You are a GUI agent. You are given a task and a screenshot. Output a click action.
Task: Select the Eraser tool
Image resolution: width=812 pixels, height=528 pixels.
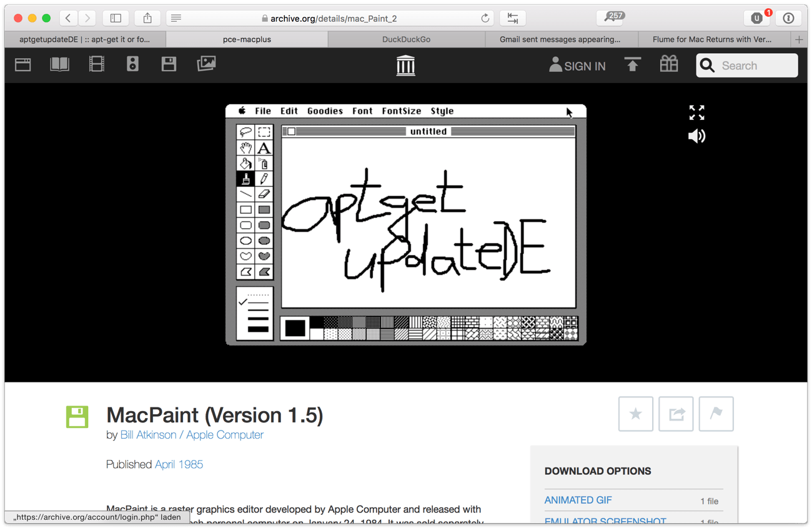click(264, 194)
